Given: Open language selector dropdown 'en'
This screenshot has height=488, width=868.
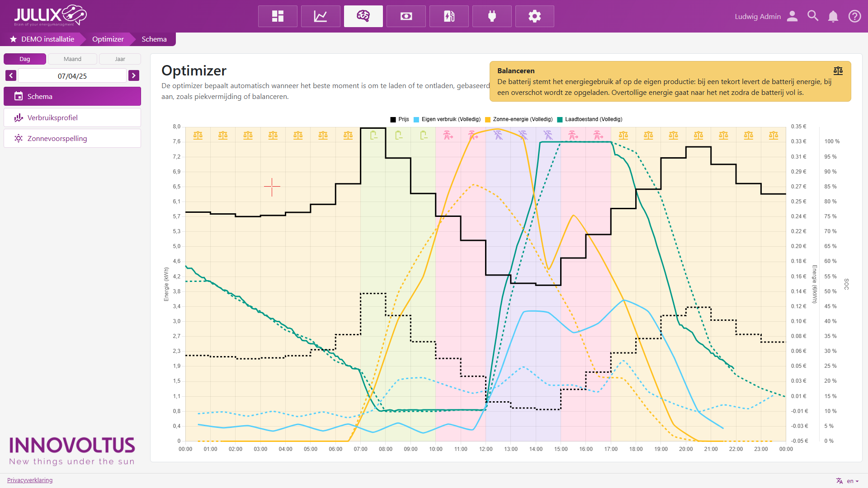Looking at the screenshot, I should (x=849, y=481).
